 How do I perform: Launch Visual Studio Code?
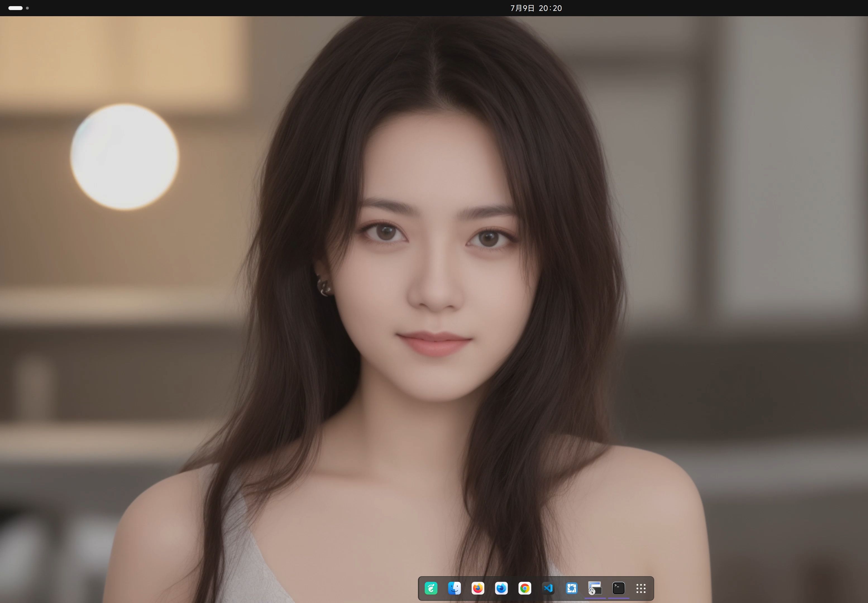point(548,588)
